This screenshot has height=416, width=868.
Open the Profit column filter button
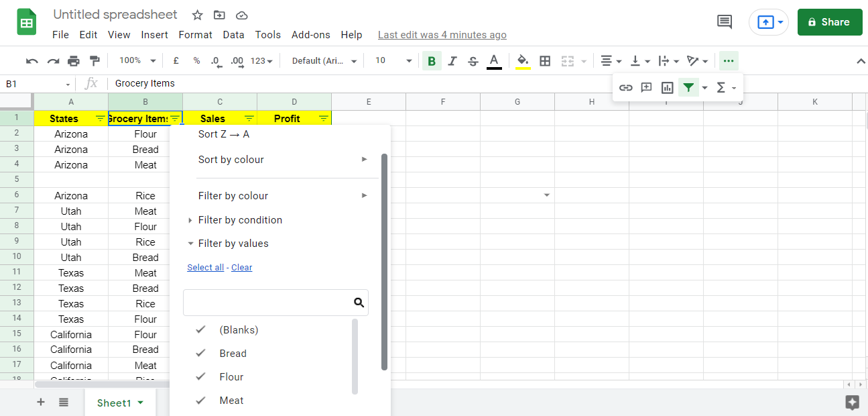(323, 118)
